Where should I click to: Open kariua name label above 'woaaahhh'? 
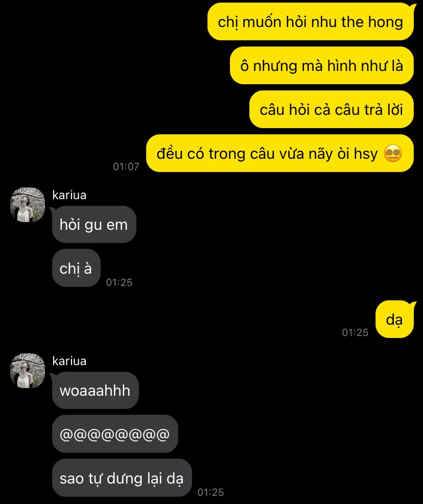tap(69, 361)
